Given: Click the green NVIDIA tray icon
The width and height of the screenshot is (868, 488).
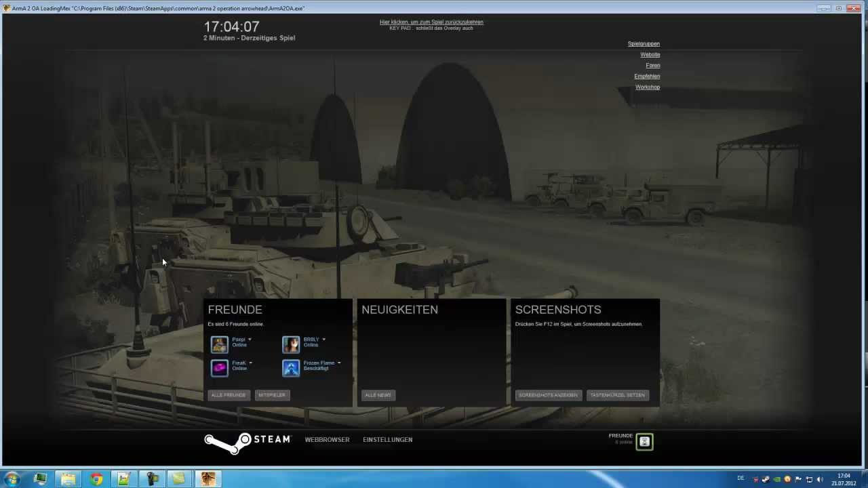Looking at the screenshot, I should click(x=777, y=479).
